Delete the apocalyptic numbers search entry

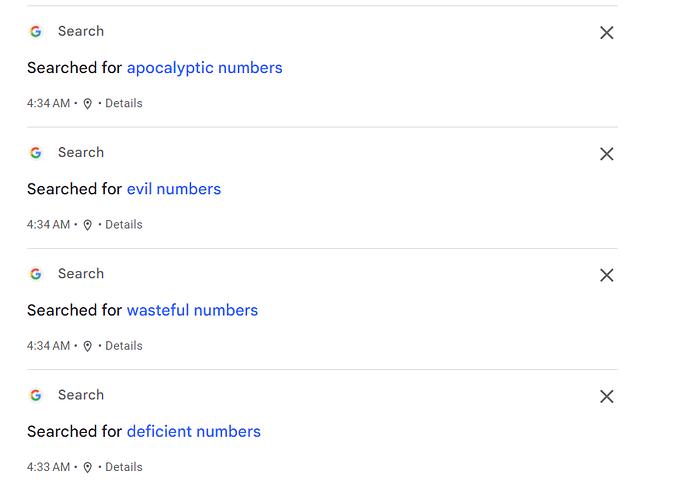click(606, 33)
